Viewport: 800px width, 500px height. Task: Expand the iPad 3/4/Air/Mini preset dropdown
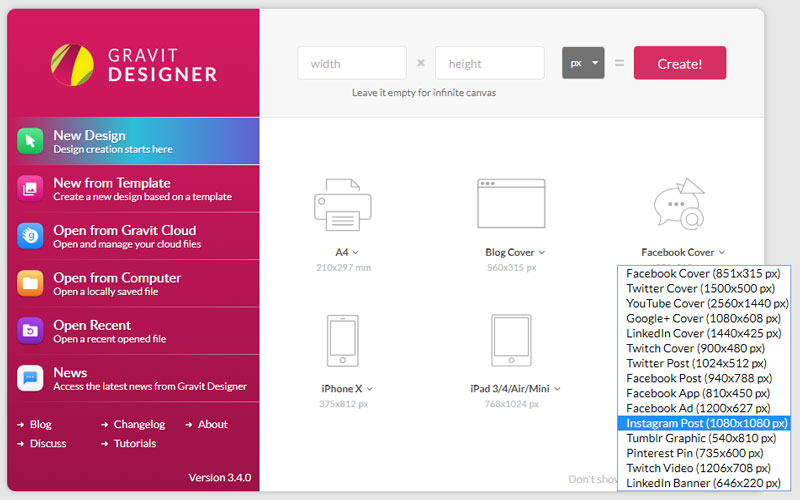click(557, 389)
